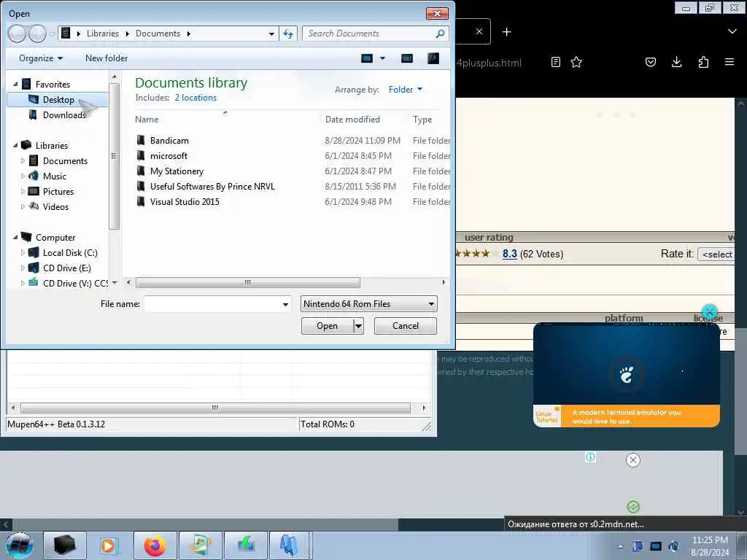Click the search magnifier in Search Documents
This screenshot has width=747, height=560.
click(x=440, y=34)
